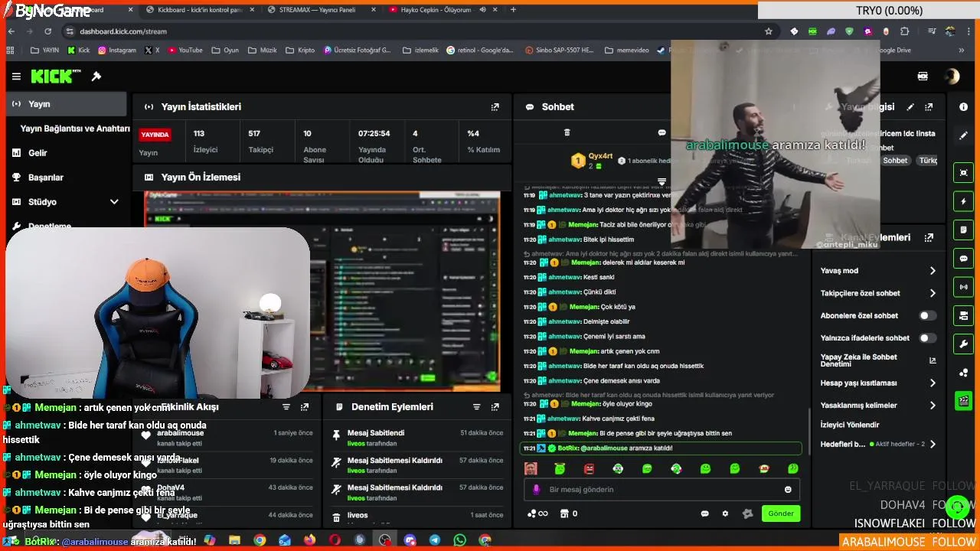The image size is (980, 551).
Task: Toggle Abonelere özel sohbet switch
Action: click(x=927, y=315)
